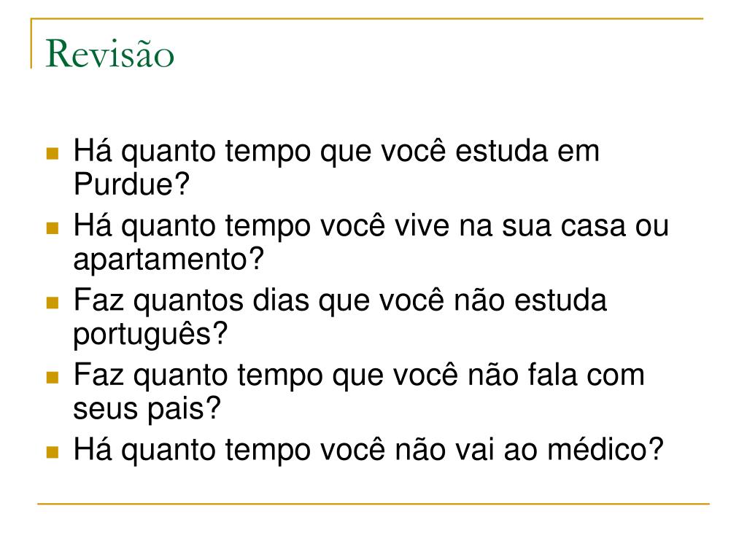Click the word 'médico?' in the last question

[605, 449]
